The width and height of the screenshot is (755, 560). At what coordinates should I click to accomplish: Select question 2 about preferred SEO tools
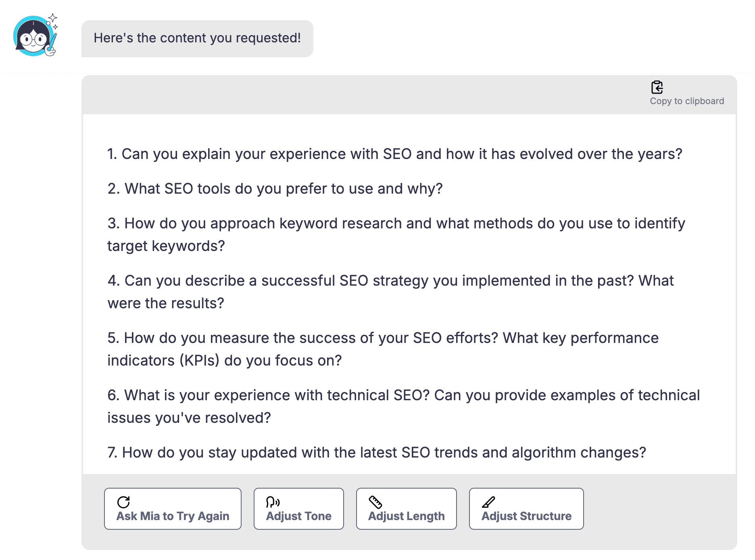(275, 188)
